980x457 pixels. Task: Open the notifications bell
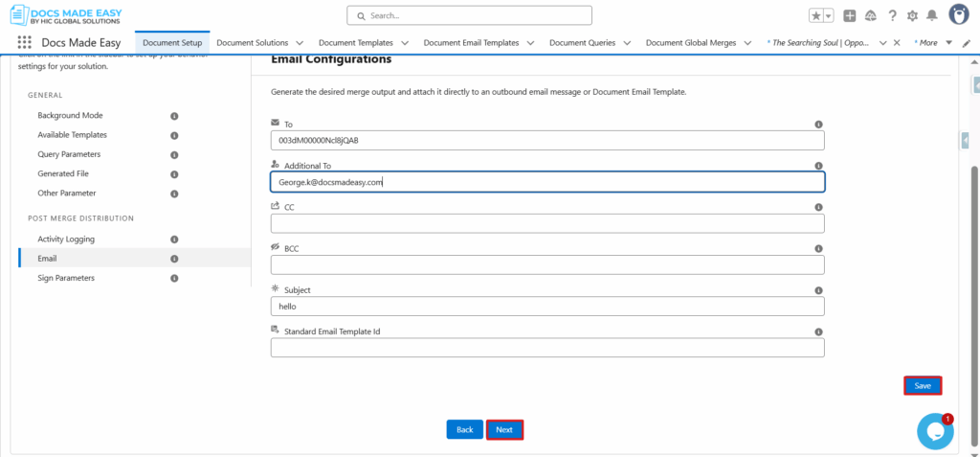[x=931, y=15]
